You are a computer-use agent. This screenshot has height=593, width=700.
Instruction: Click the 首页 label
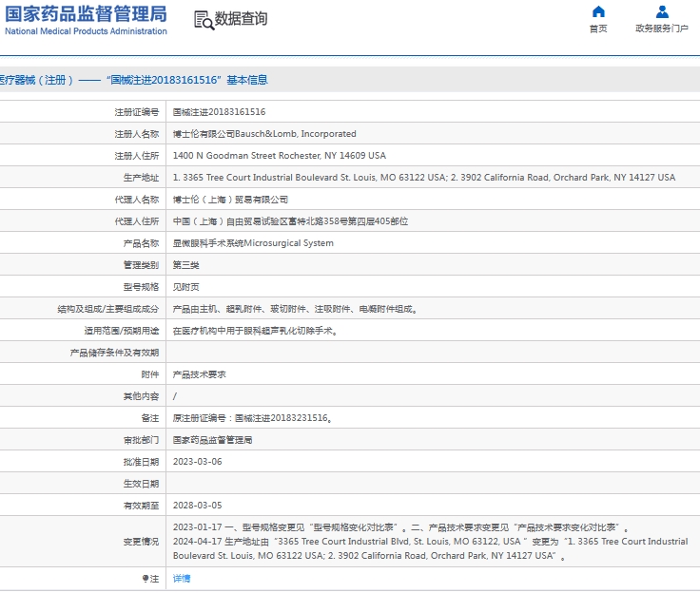pos(598,29)
